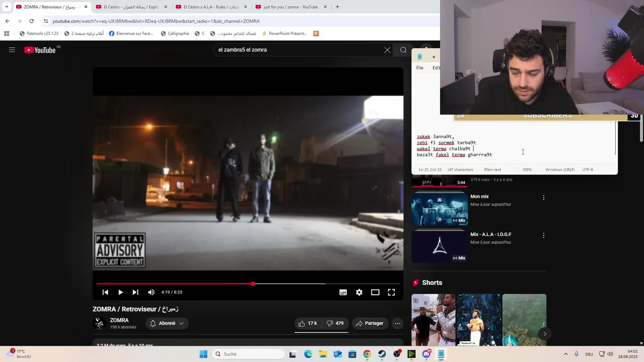Open the Windows Start menu
This screenshot has width=644, height=362.
pyautogui.click(x=203, y=354)
